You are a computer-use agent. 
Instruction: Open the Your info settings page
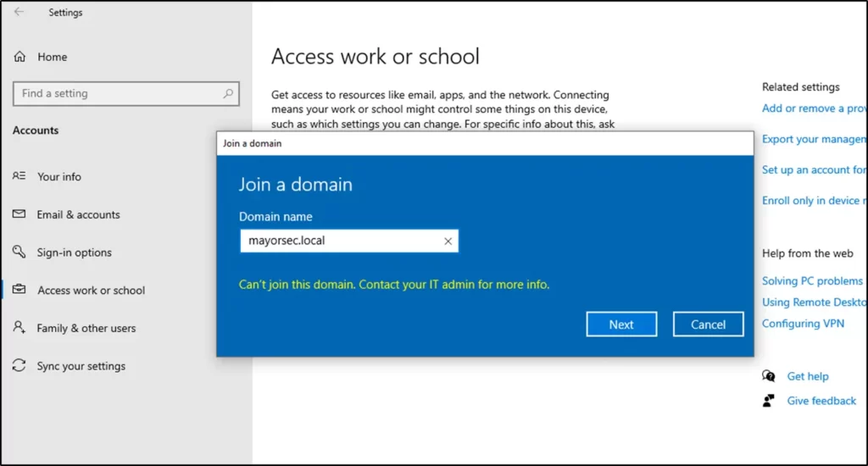click(x=59, y=177)
